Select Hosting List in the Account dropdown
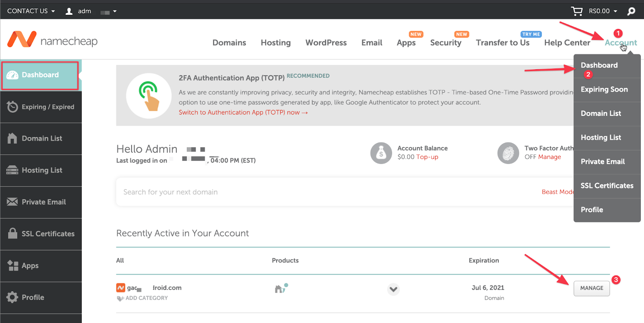644x323 pixels. (x=607, y=138)
